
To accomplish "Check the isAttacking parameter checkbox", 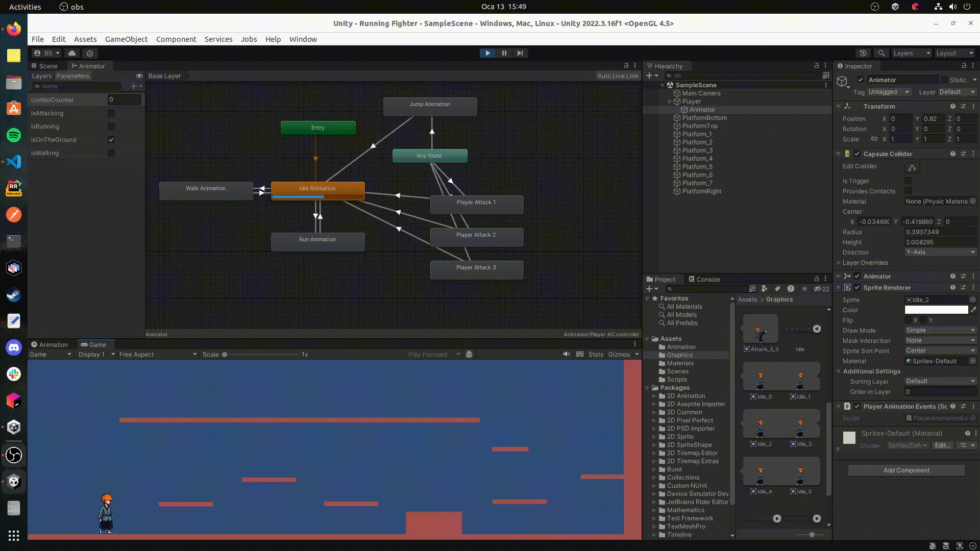I will [111, 113].
